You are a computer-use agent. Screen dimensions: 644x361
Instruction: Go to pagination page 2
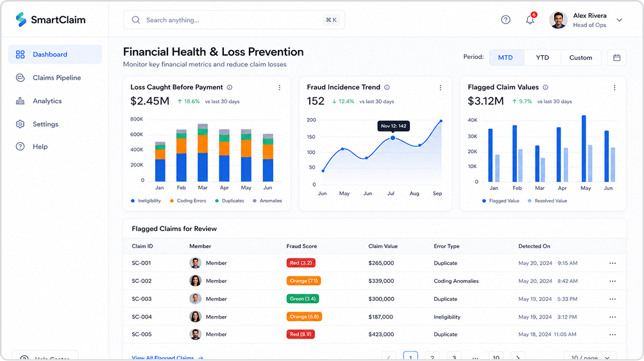432,357
